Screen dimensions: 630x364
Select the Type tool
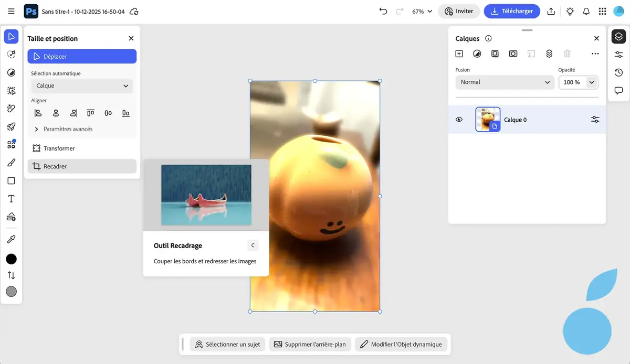point(11,198)
